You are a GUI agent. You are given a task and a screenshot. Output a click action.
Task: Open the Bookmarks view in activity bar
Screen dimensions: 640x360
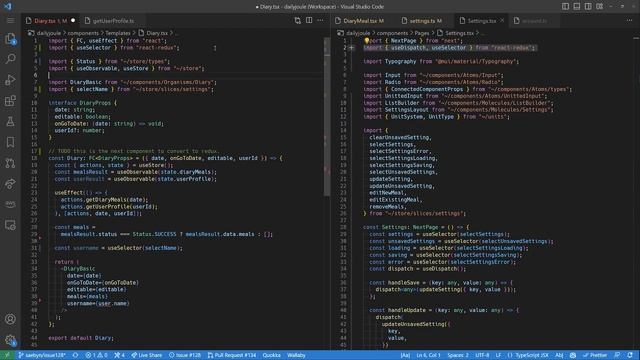point(10,142)
